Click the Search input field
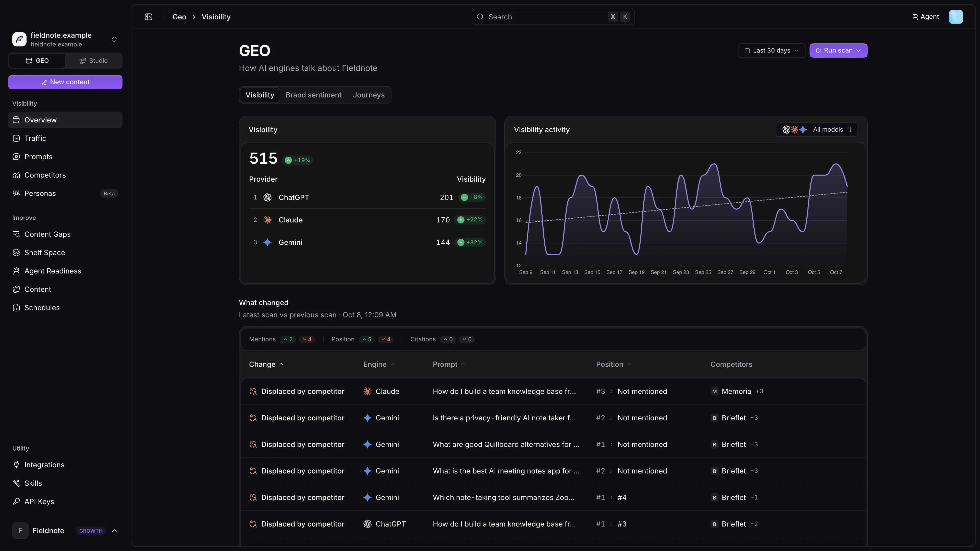980x551 pixels. (x=553, y=17)
